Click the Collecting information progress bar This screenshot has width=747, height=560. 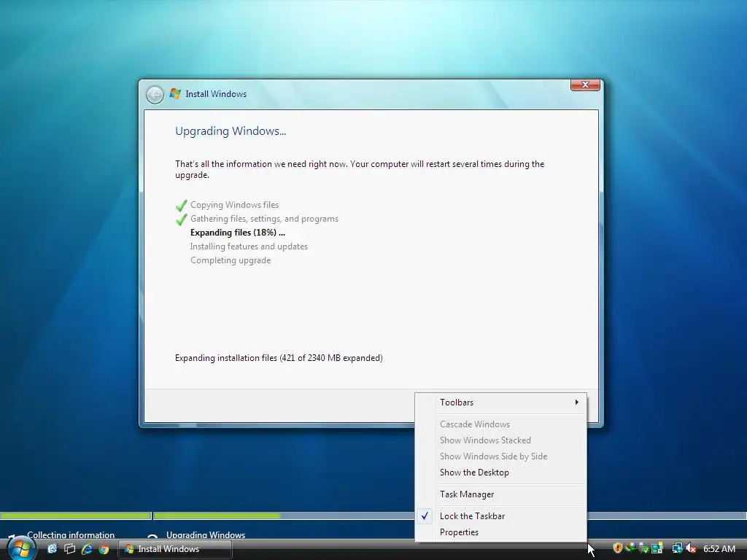76,516
